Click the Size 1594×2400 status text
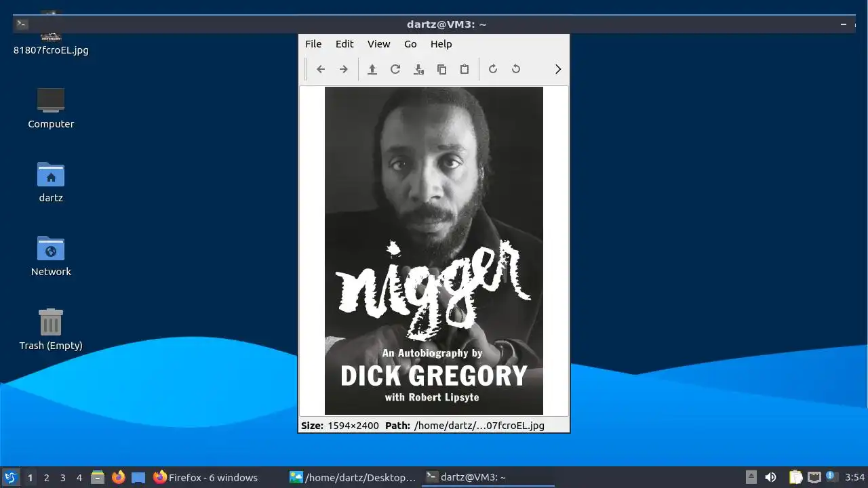 (340, 426)
